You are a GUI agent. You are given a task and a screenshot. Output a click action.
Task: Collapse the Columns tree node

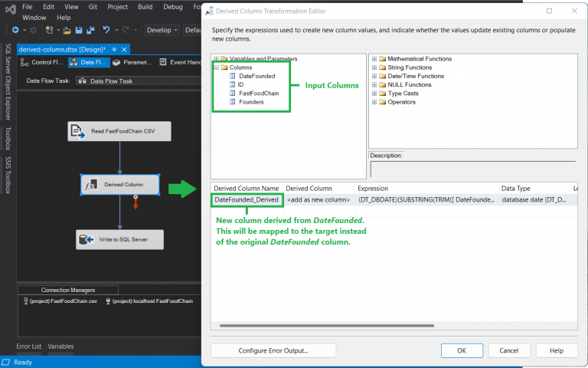click(x=217, y=67)
